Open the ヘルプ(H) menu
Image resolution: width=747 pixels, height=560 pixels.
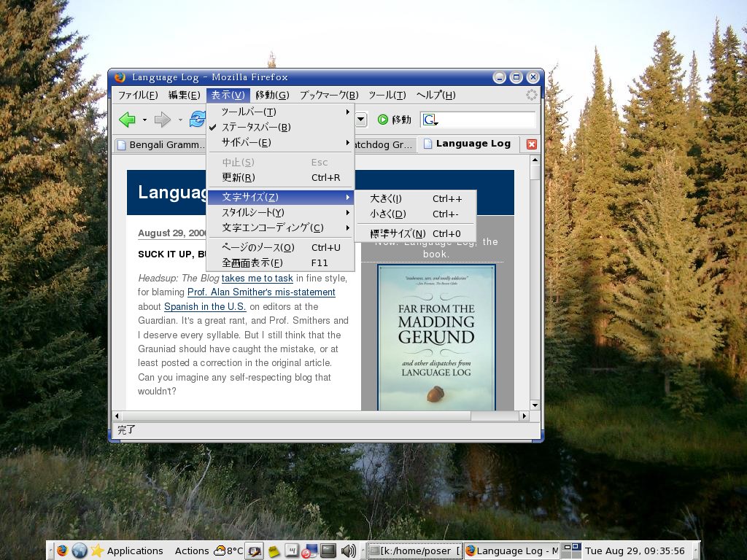click(x=436, y=96)
